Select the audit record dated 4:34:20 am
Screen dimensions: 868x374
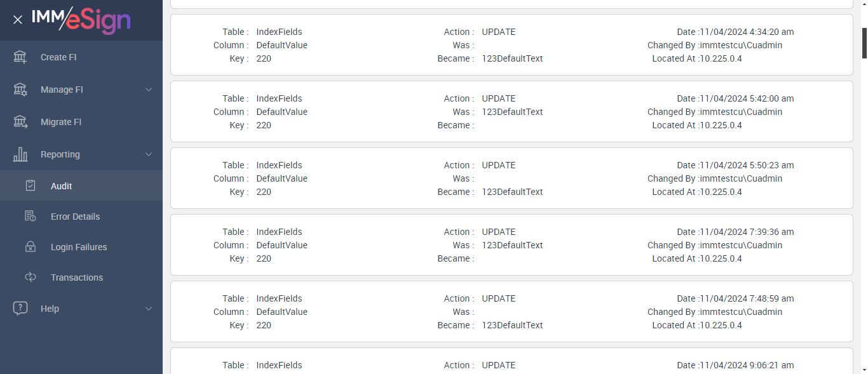pos(512,45)
